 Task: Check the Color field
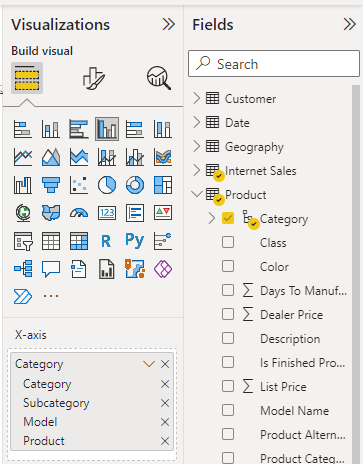coord(228,266)
